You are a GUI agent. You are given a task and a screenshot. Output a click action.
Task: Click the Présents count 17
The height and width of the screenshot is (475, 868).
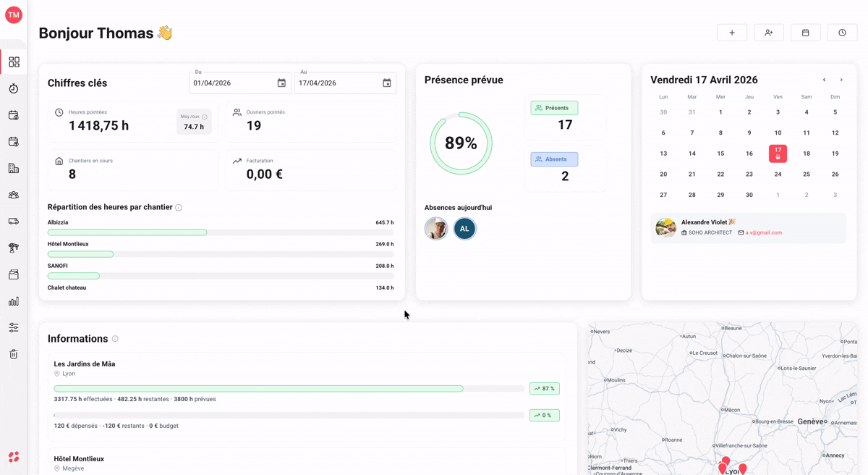coord(565,125)
